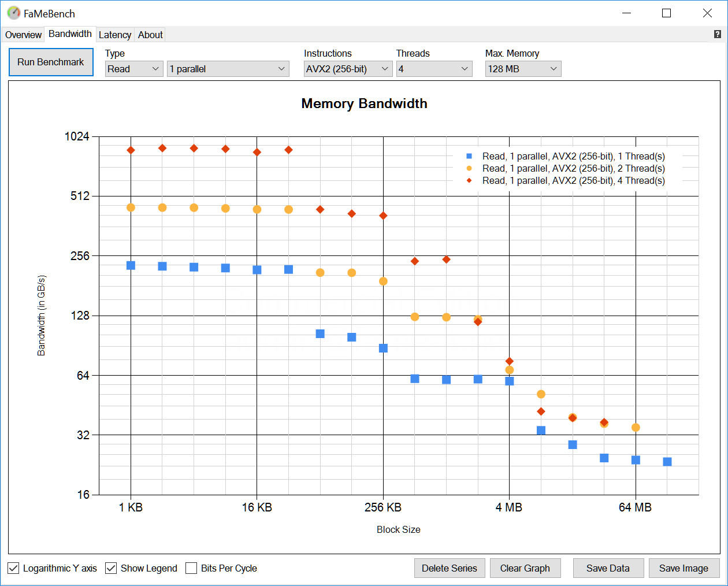Screen dimensions: 728x586
Task: Open the About tab
Action: click(x=150, y=35)
